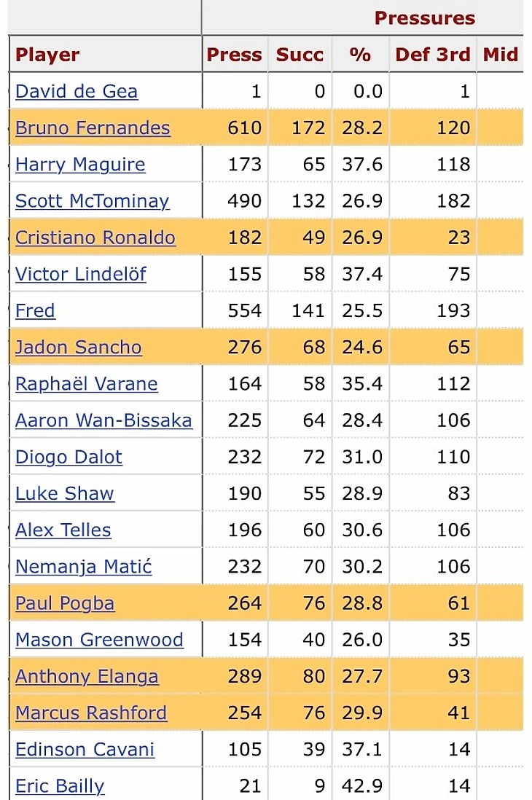Open Raphaël Varane link
The height and width of the screenshot is (800, 532).
(87, 384)
